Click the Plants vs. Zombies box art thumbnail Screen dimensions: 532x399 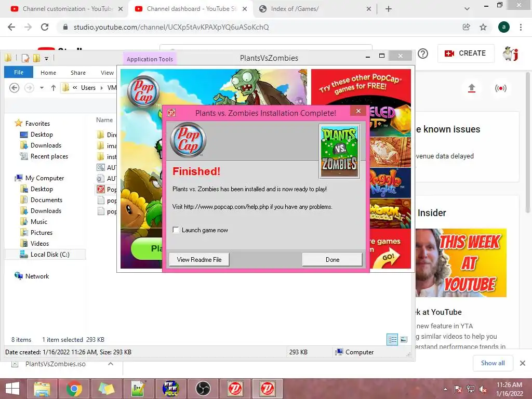339,151
